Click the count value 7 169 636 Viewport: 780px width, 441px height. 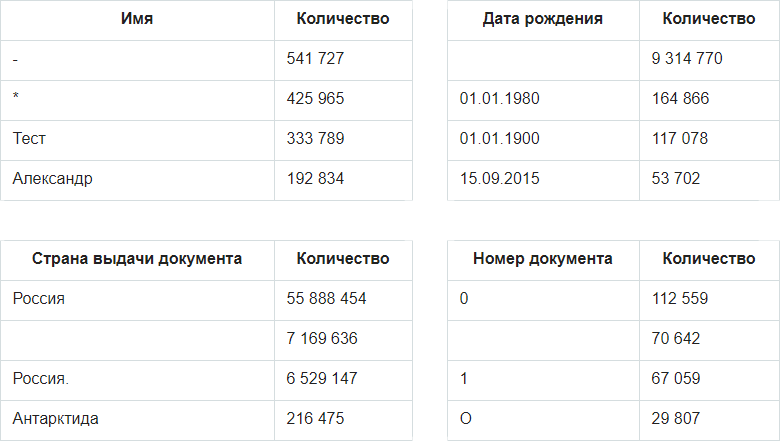tap(322, 339)
